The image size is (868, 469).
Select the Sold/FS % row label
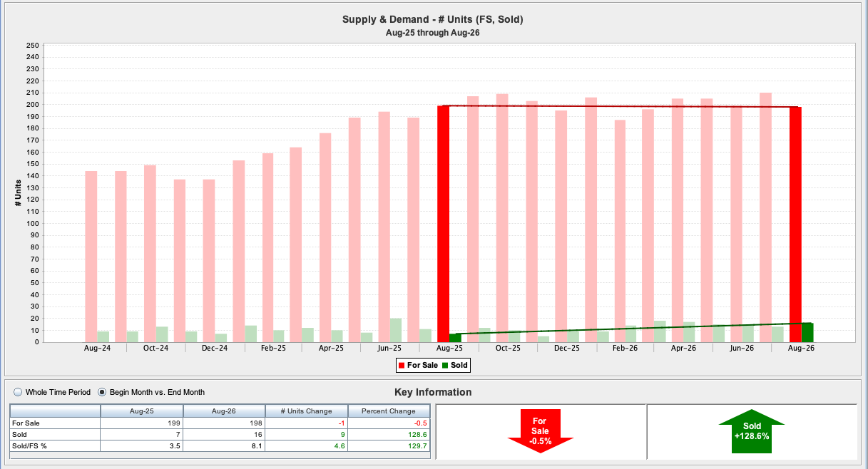pyautogui.click(x=56, y=445)
